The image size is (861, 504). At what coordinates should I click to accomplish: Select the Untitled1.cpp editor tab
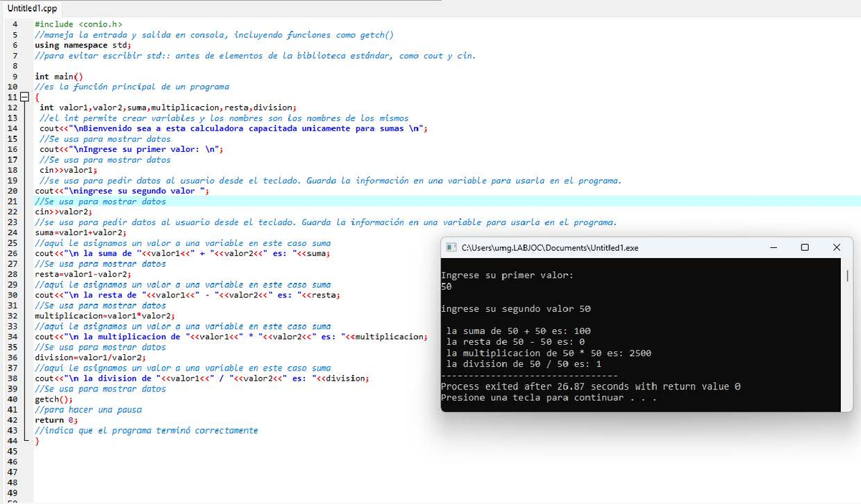click(x=32, y=9)
